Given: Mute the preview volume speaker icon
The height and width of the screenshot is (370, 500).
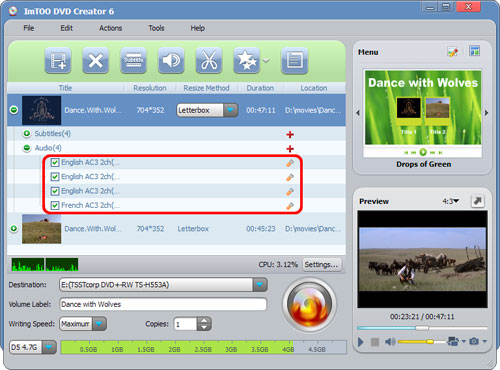Looking at the screenshot, I should (x=390, y=342).
